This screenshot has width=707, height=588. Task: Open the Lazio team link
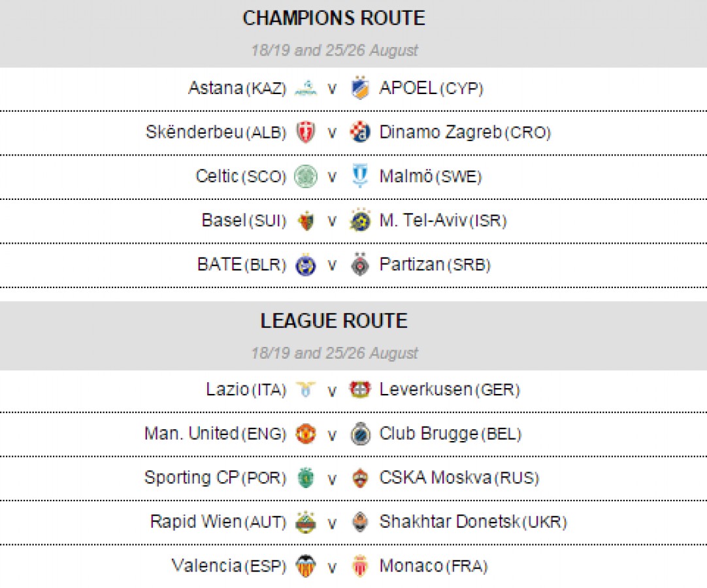pyautogui.click(x=227, y=390)
